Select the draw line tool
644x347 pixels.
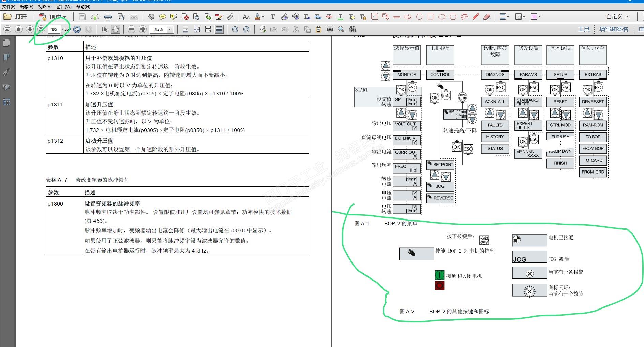[397, 17]
